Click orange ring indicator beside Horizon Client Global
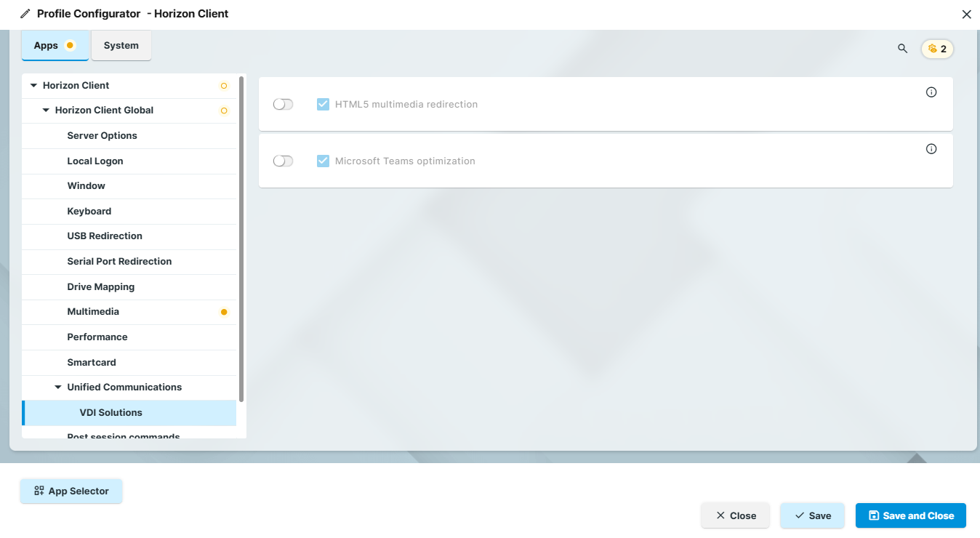This screenshot has width=980, height=538. pos(224,111)
